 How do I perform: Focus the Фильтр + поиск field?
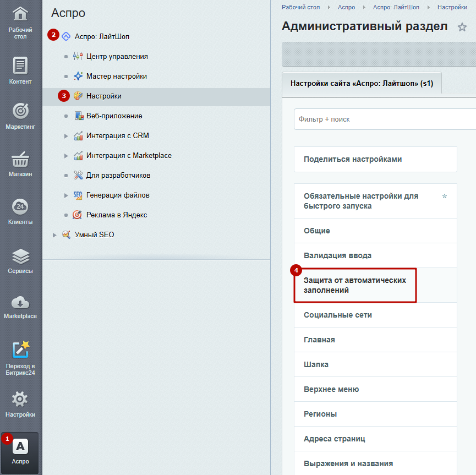[385, 119]
